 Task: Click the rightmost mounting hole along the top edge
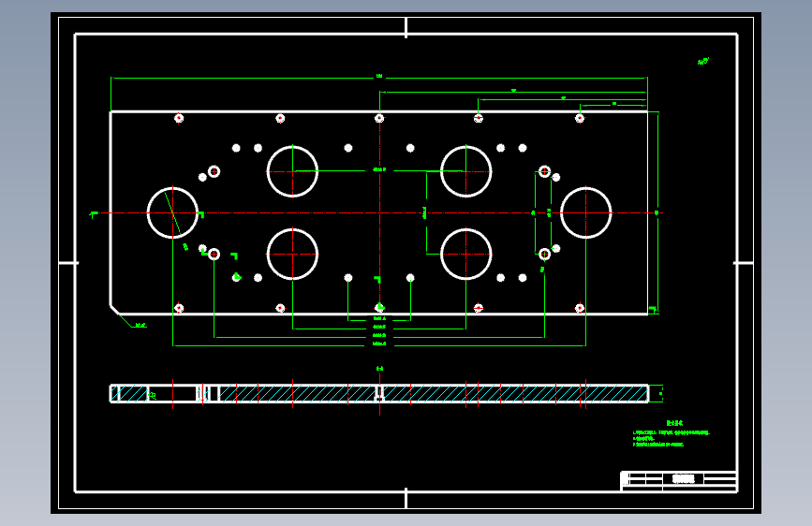tap(580, 118)
